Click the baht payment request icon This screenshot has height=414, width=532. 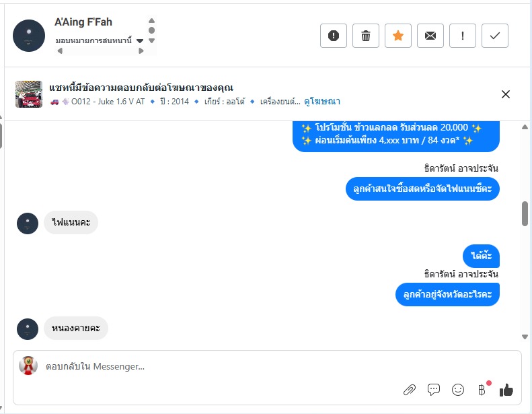pyautogui.click(x=482, y=389)
